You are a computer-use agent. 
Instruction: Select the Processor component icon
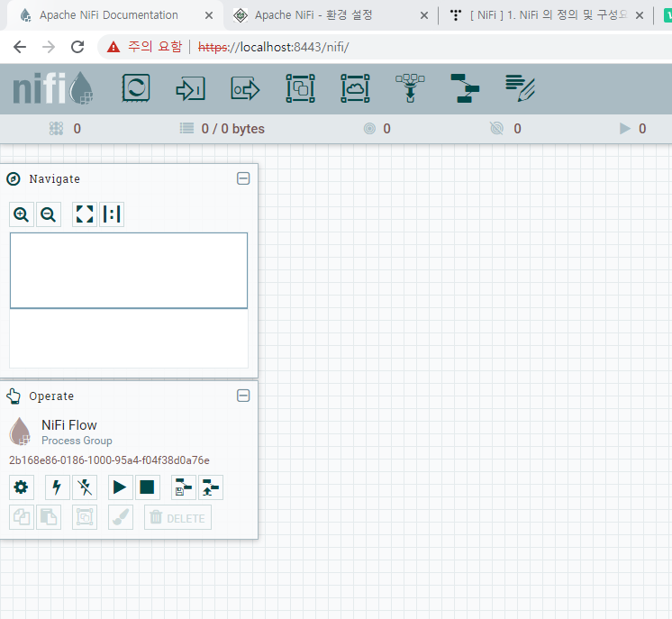136,88
